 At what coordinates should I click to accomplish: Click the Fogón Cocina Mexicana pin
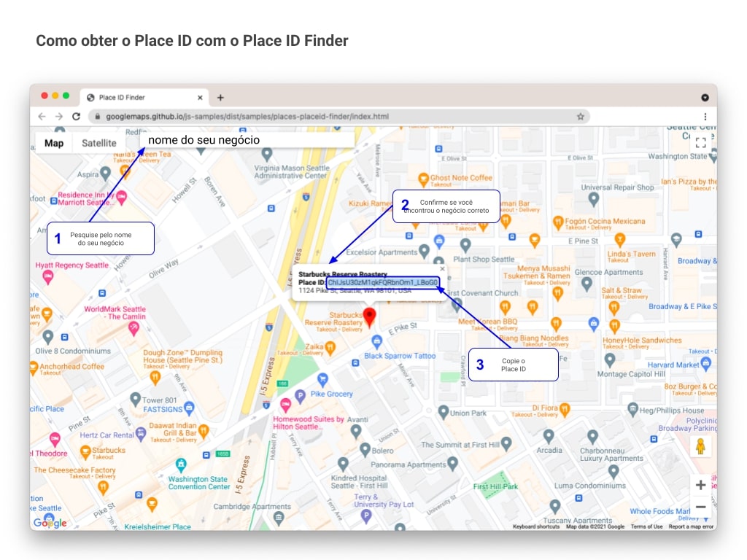click(558, 222)
